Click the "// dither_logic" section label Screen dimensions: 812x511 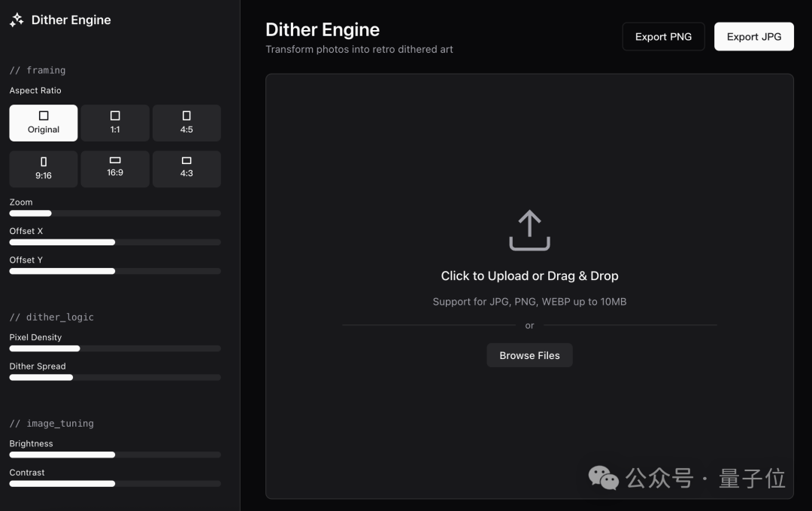coord(51,317)
